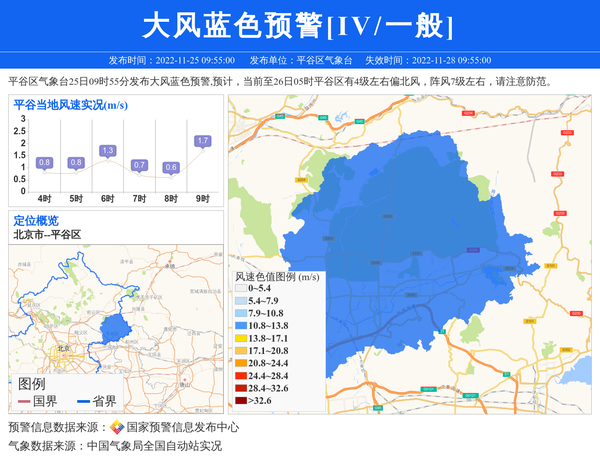Click the 0.8 data label at 4时
600x471 pixels.
[44, 162]
